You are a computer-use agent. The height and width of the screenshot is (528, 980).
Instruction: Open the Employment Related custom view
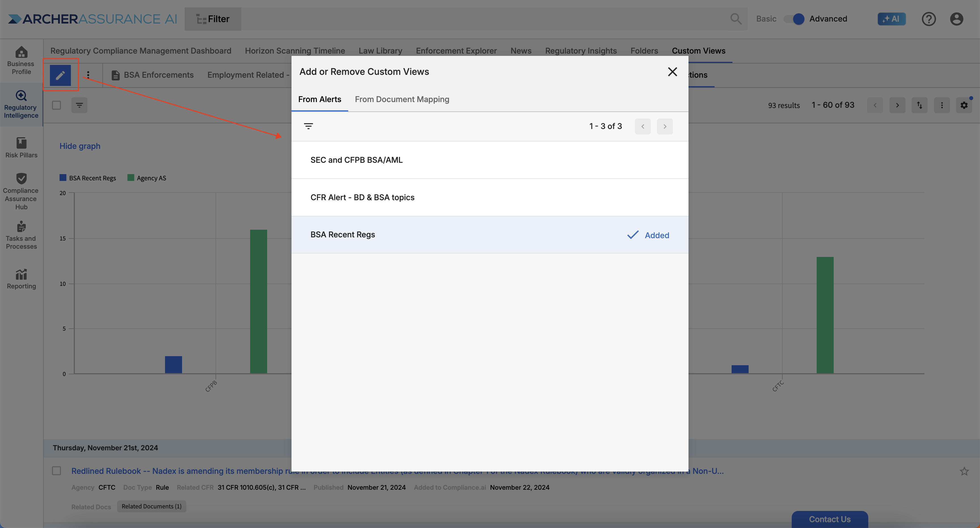249,75
